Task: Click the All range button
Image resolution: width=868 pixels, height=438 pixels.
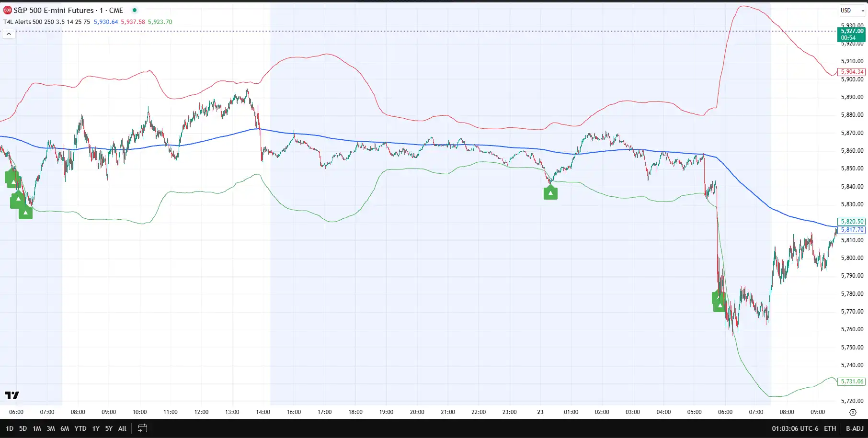Action: (122, 428)
